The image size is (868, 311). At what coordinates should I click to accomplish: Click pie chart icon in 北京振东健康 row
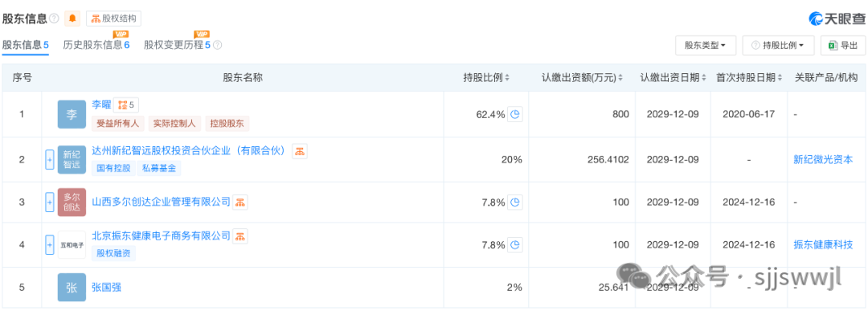pyautogui.click(x=515, y=244)
